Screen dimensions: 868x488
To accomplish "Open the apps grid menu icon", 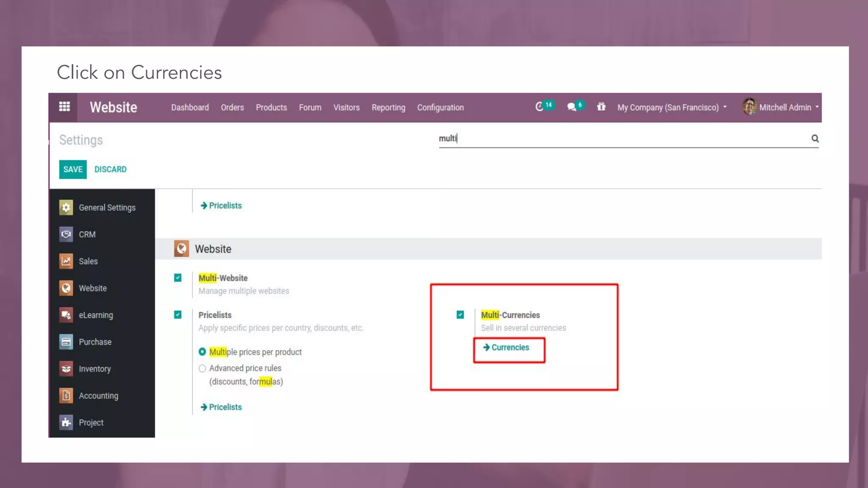I will tap(64, 107).
